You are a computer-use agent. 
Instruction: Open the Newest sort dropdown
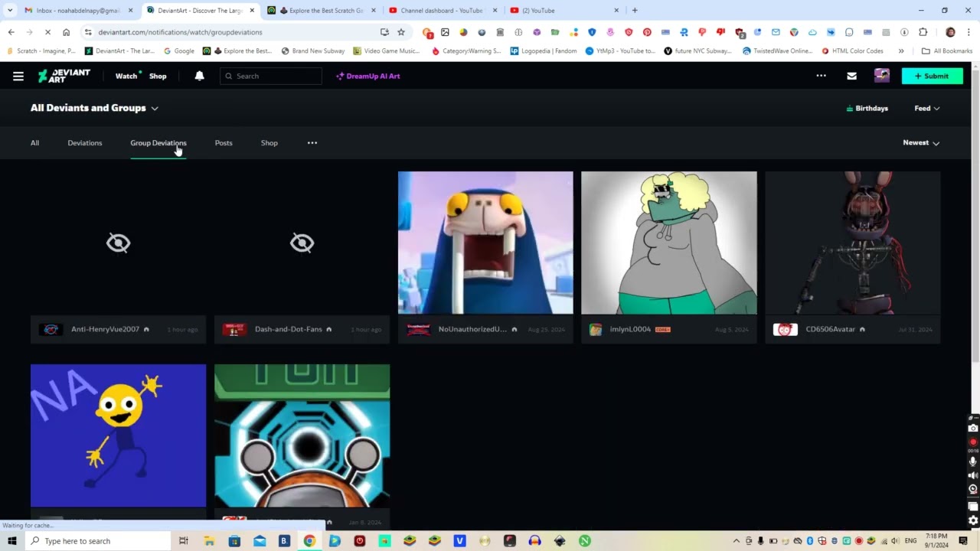coord(921,142)
